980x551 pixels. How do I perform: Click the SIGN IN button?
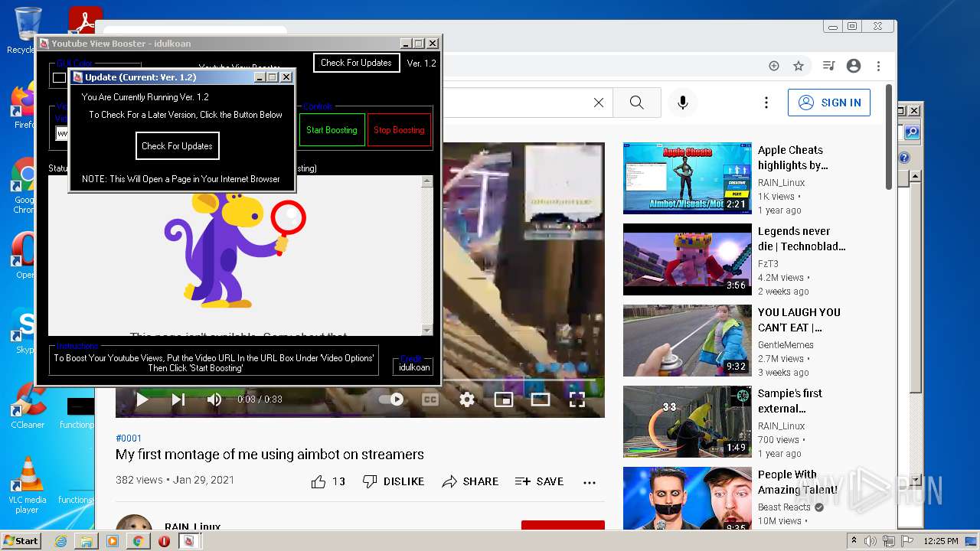coord(829,103)
